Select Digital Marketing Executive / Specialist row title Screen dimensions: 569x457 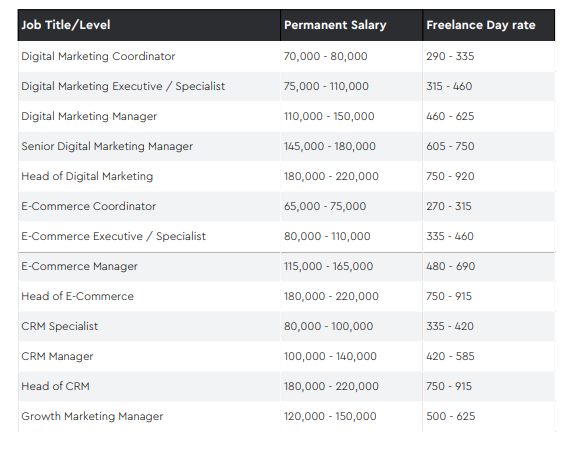pyautogui.click(x=123, y=86)
